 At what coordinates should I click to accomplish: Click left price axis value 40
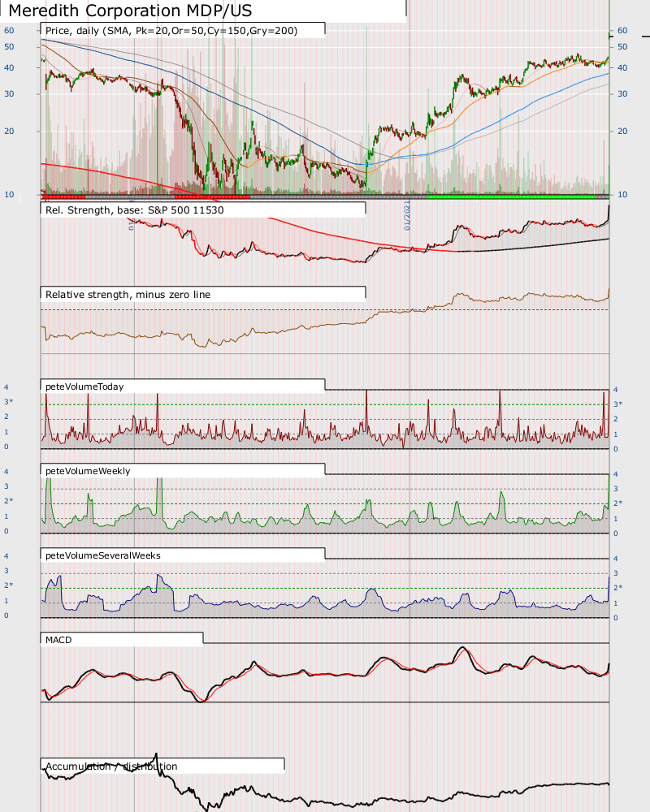pyautogui.click(x=9, y=68)
